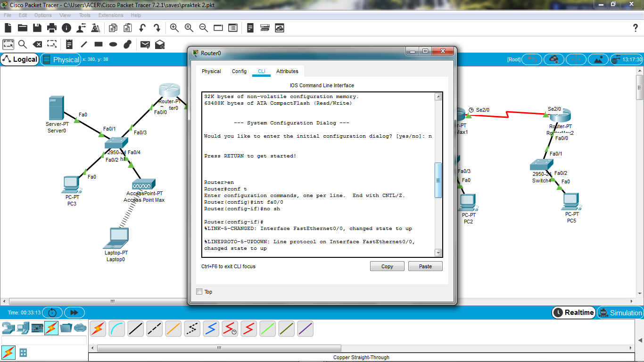644x362 pixels.
Task: Switch Router0 to the Config tab
Action: pos(239,71)
